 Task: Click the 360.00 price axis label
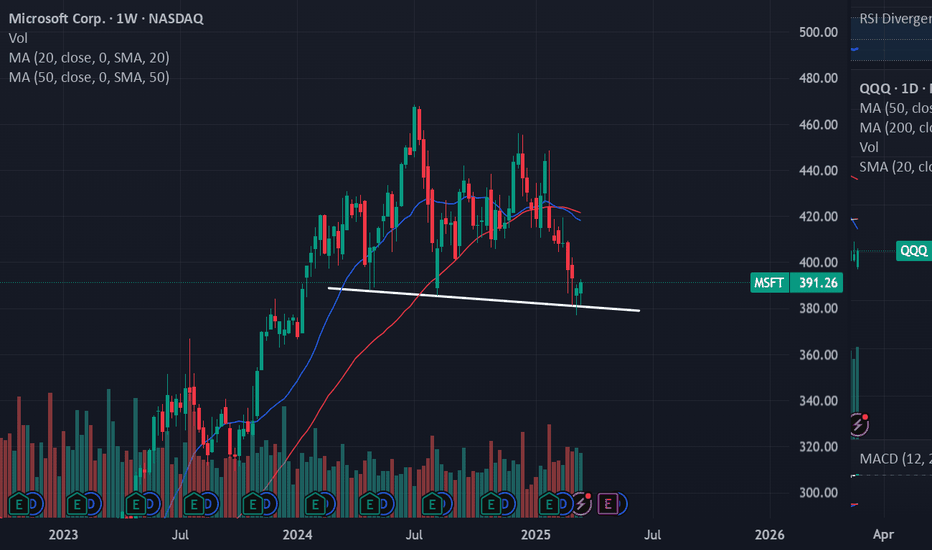click(x=818, y=354)
